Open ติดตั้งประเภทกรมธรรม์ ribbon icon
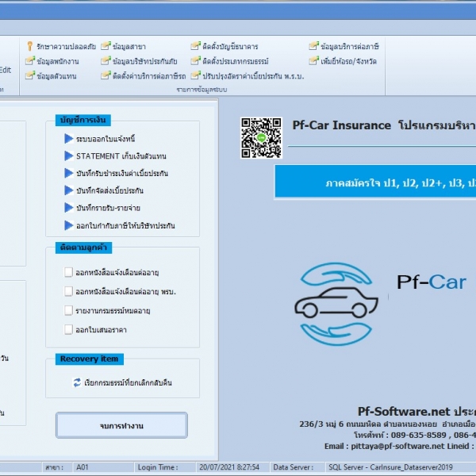 click(x=196, y=61)
